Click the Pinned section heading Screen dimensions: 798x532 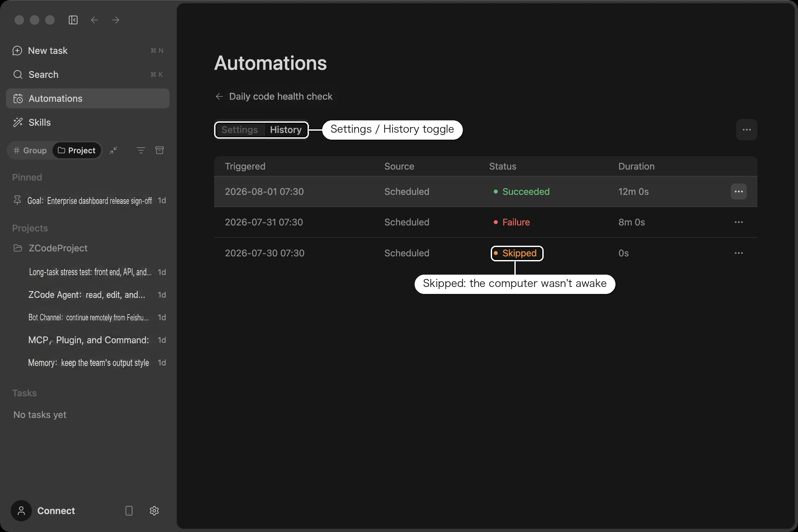27,177
